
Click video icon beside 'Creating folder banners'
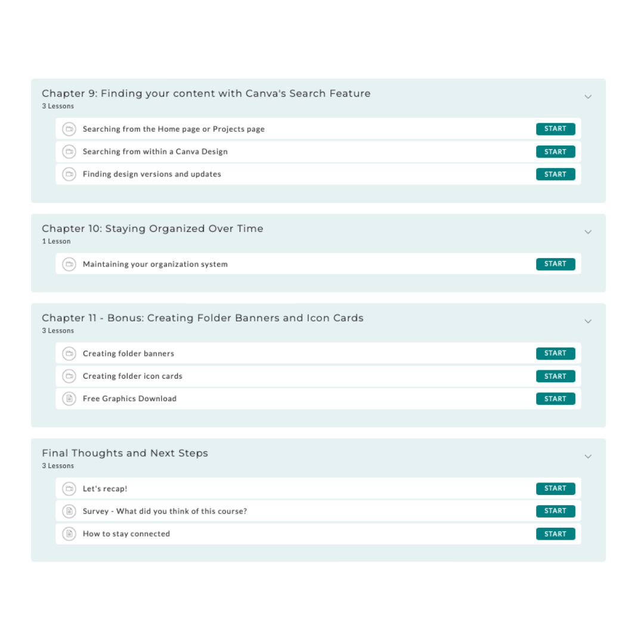[69, 354]
